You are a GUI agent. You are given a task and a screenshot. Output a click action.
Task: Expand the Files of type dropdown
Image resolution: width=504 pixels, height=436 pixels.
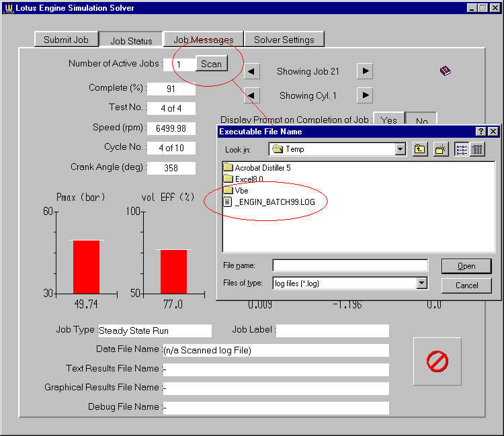pyautogui.click(x=422, y=284)
